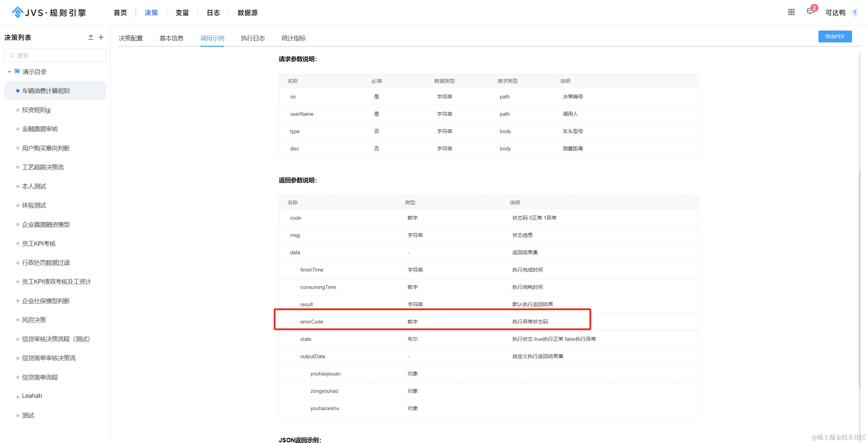Go to 变量 in top navigation
The width and height of the screenshot is (868, 443).
[182, 13]
